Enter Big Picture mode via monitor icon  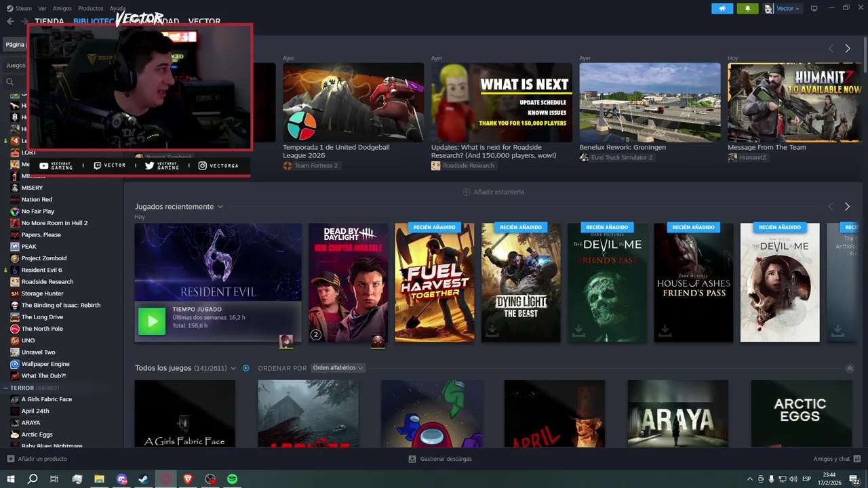click(x=814, y=8)
